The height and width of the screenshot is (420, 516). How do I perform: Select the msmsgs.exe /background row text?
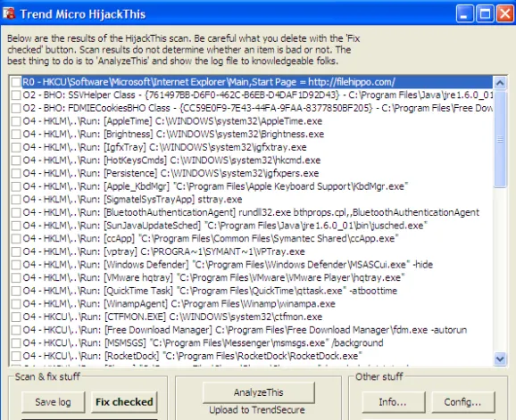[203, 343]
